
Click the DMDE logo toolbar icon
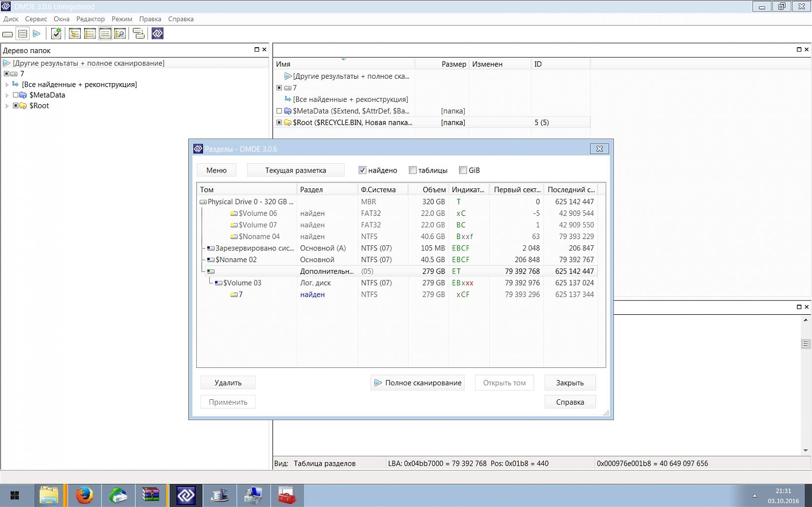click(x=157, y=33)
